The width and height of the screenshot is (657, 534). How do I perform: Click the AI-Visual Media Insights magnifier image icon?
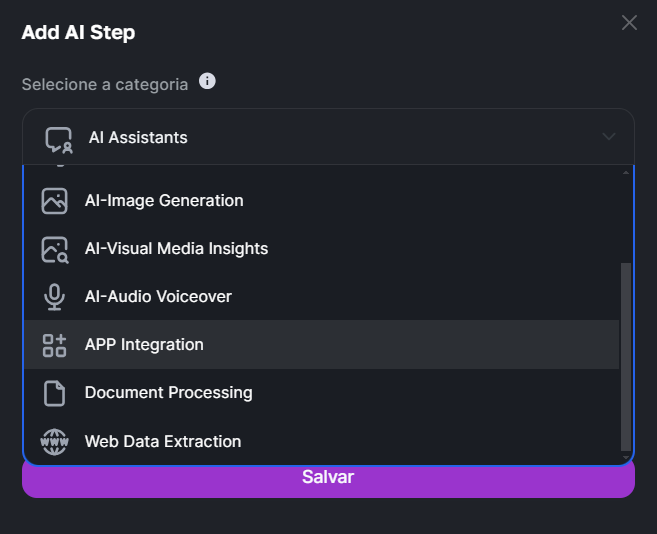click(55, 250)
